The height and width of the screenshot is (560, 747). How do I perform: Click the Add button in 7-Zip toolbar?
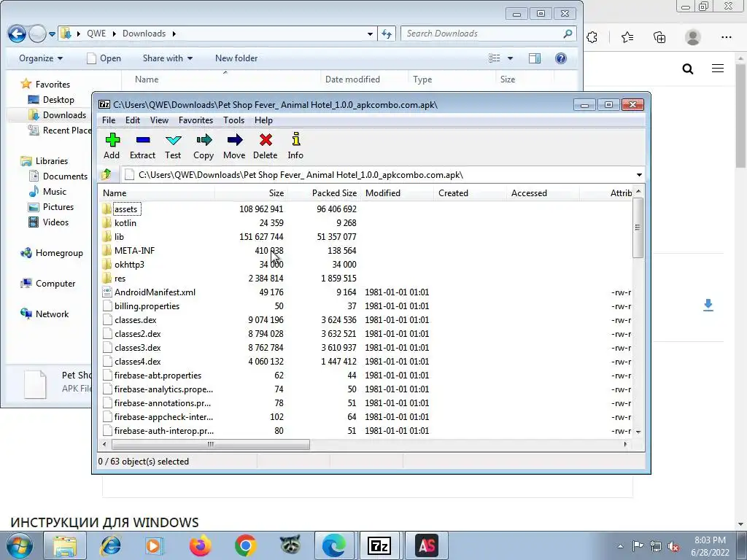click(x=112, y=146)
